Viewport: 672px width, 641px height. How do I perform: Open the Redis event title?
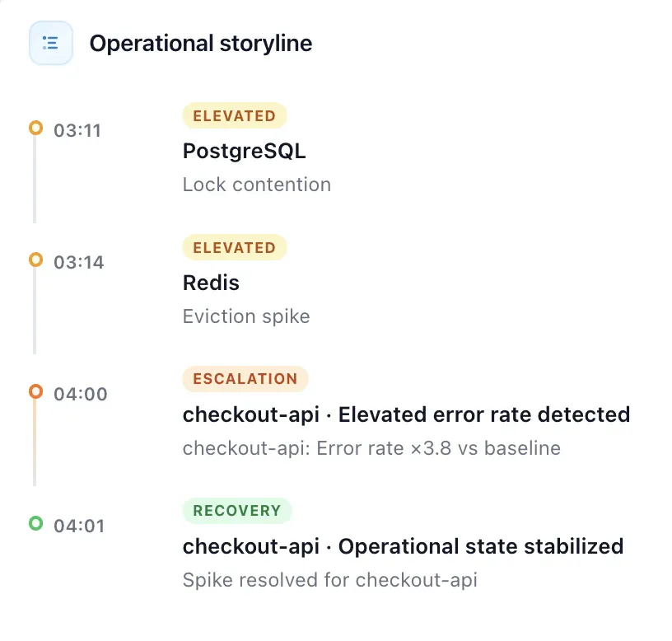(211, 283)
